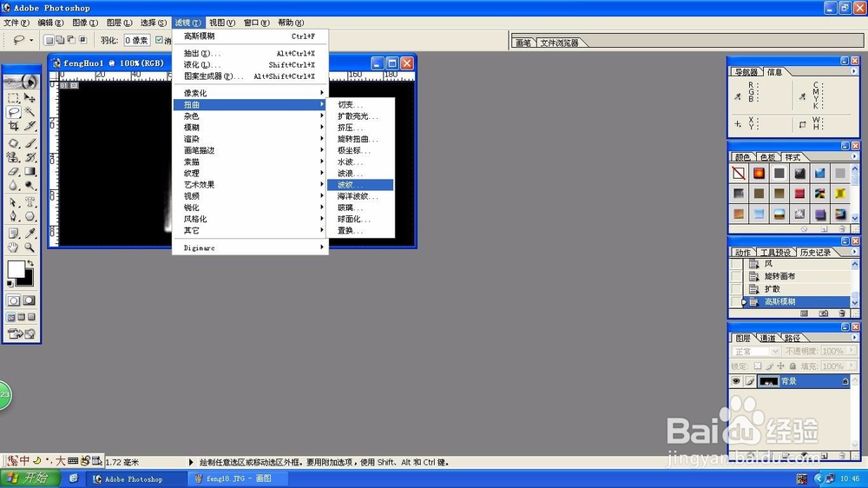The image size is (868, 488).
Task: Open the Info panel options menu arrow
Action: (x=853, y=71)
